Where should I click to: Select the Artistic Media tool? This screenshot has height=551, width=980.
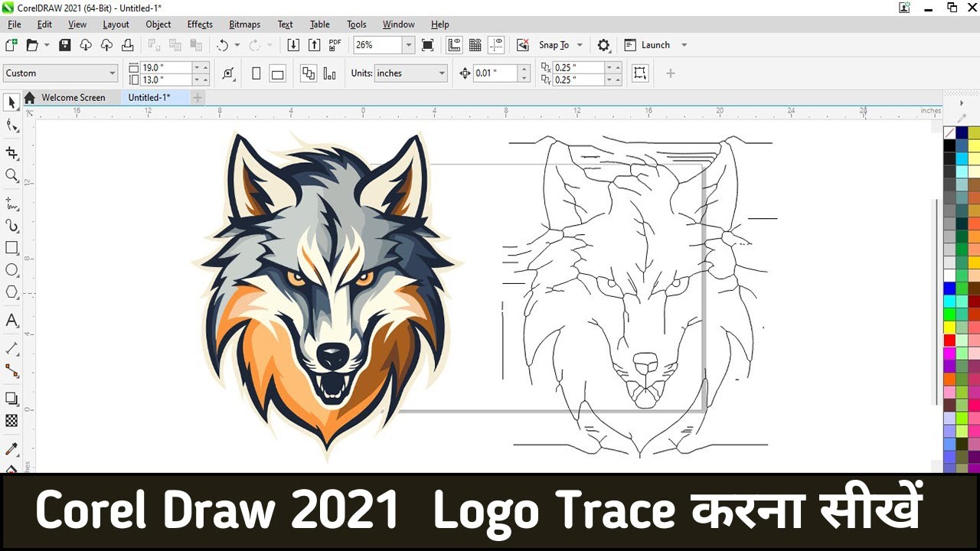11,226
